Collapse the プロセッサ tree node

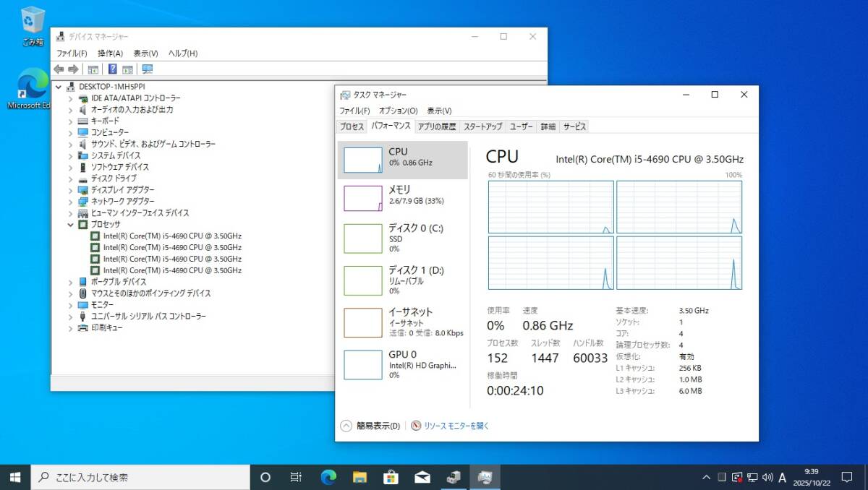coord(71,224)
